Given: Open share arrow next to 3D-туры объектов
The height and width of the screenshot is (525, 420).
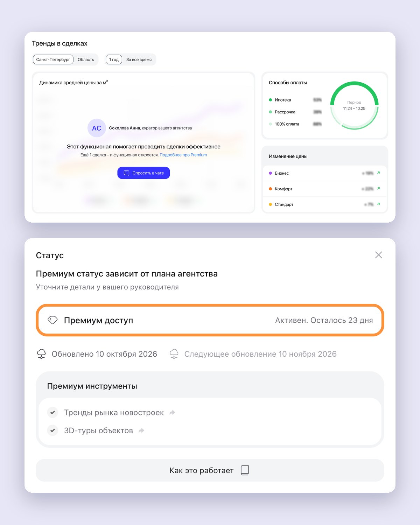Looking at the screenshot, I should [141, 430].
